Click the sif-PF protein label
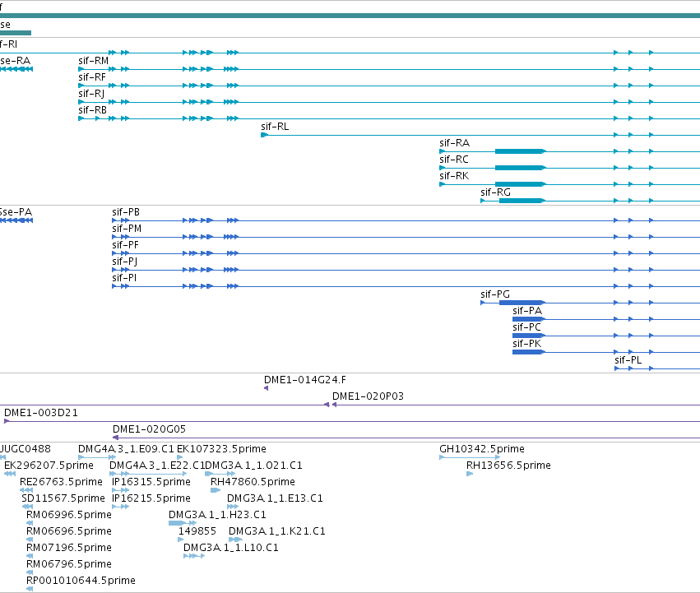700x593 pixels. click(x=126, y=245)
